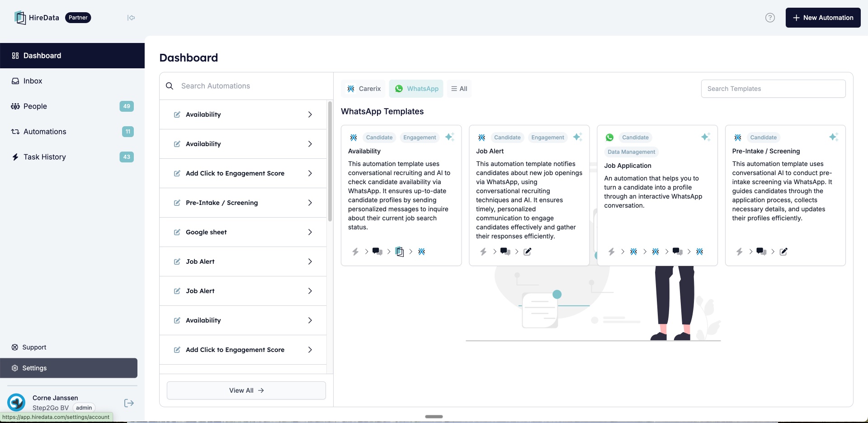The image size is (868, 423).
Task: Click the automations list vertical scrollbar
Action: (330, 161)
